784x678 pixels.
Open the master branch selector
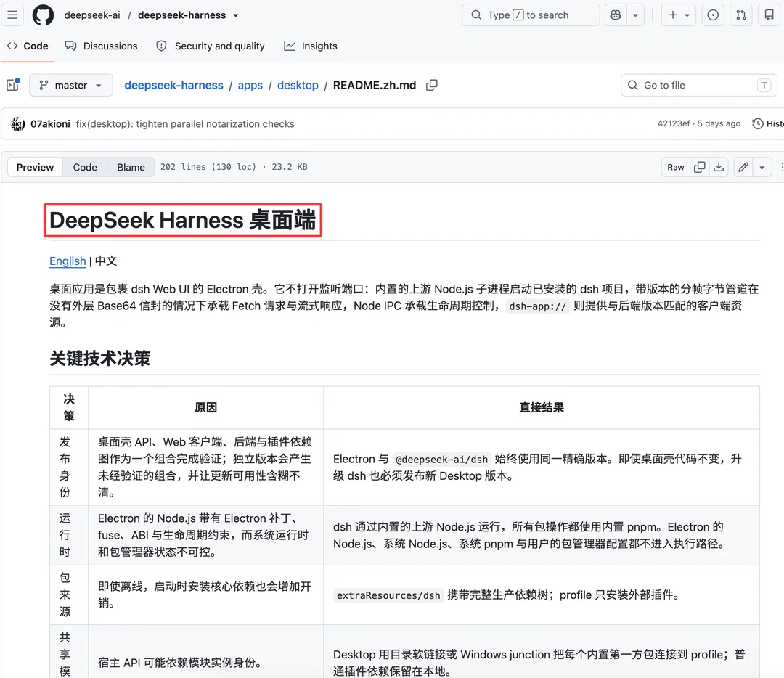(x=71, y=85)
